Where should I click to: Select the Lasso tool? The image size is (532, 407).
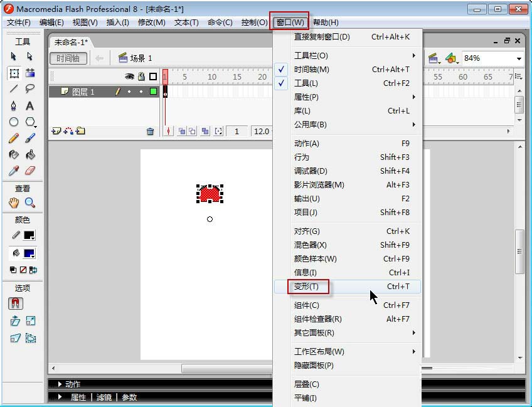pyautogui.click(x=30, y=89)
